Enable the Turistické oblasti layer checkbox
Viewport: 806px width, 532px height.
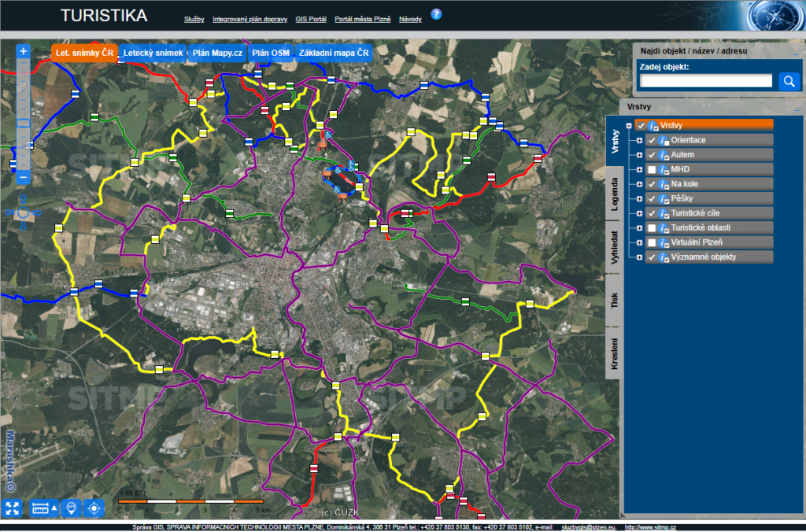652,228
